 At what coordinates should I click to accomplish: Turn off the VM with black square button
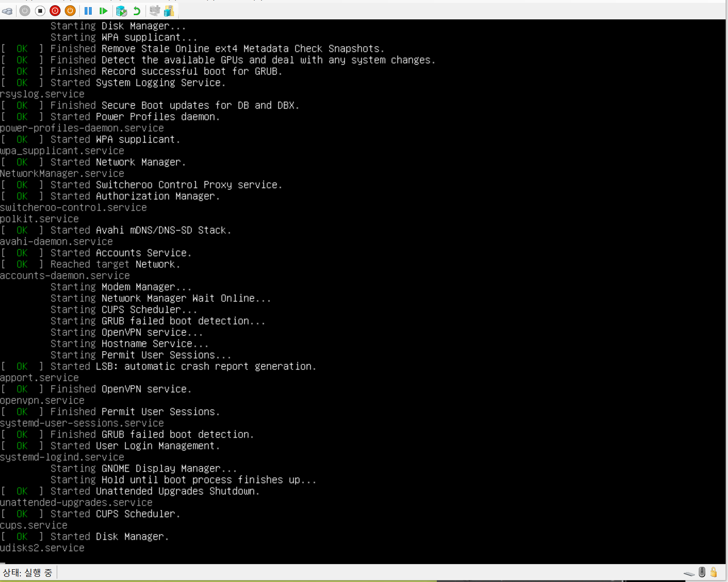40,10
